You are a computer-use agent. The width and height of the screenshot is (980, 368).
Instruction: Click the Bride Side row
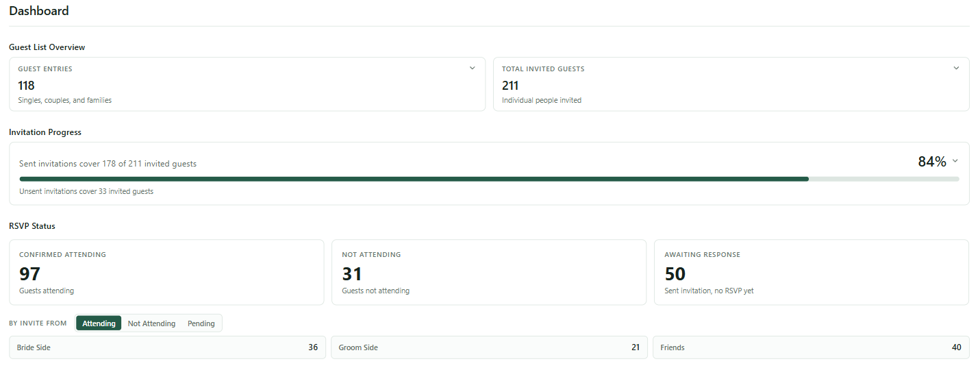click(x=167, y=347)
